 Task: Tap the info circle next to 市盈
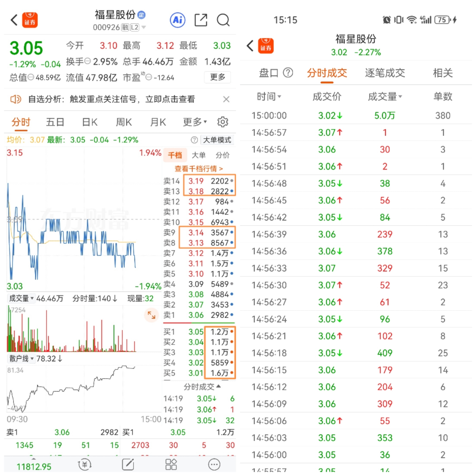(149, 77)
